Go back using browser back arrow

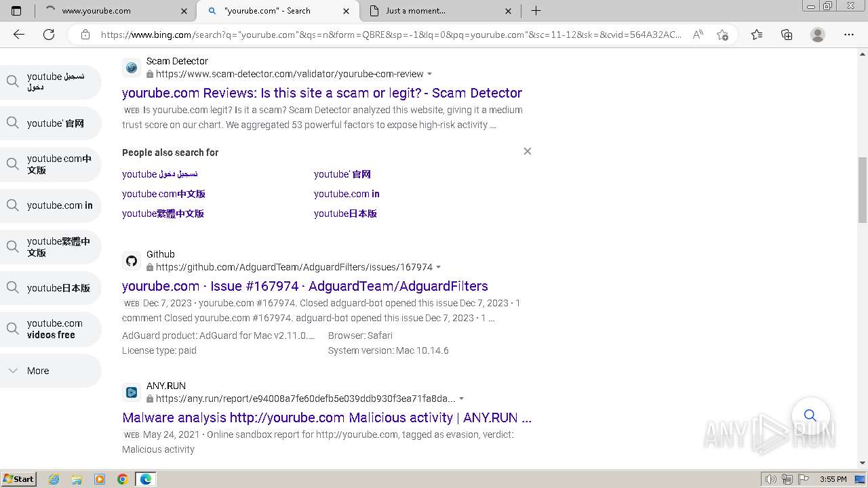[19, 35]
